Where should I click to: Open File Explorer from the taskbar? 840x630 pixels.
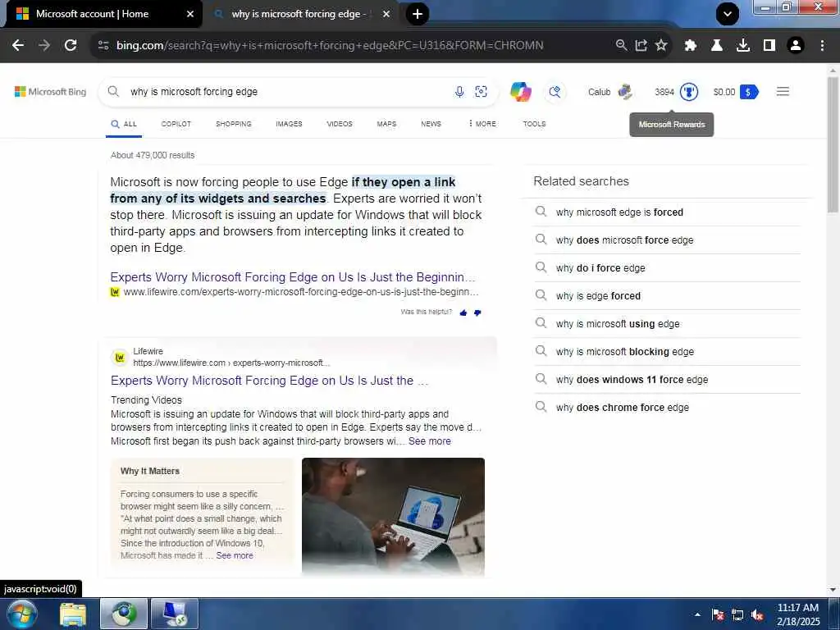(x=73, y=614)
